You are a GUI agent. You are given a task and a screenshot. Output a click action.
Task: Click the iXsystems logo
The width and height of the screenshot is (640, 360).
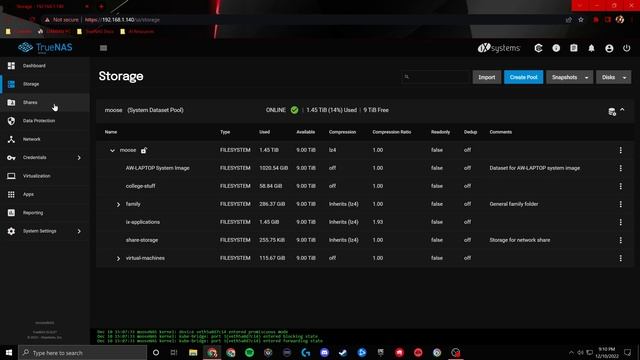499,48
